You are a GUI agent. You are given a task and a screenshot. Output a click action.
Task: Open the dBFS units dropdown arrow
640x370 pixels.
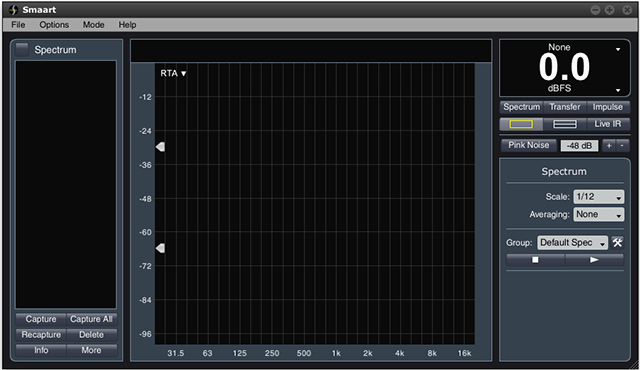[x=618, y=90]
